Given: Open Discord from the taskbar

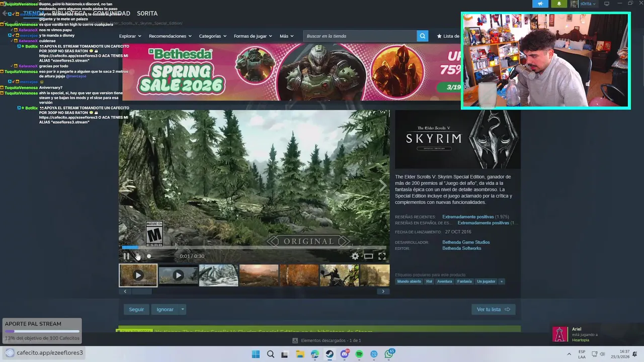Looking at the screenshot, I should click(x=345, y=354).
